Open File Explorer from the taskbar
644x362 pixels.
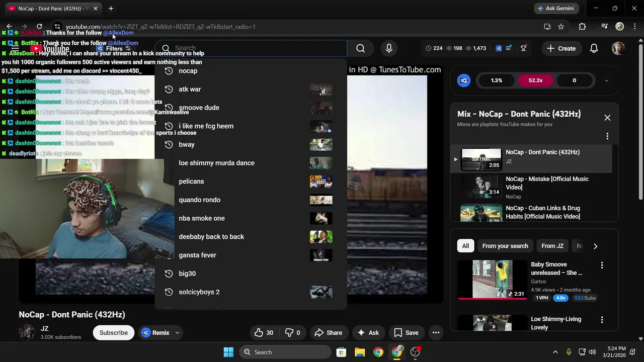click(360, 352)
